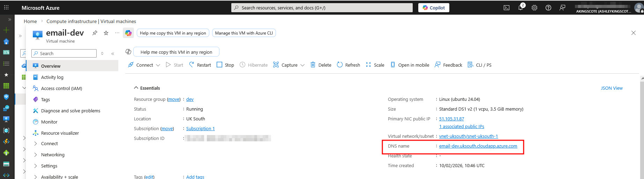Image resolution: width=644 pixels, height=179 pixels.
Task: Click the top Help me copy this VM suggestion
Action: tap(173, 33)
